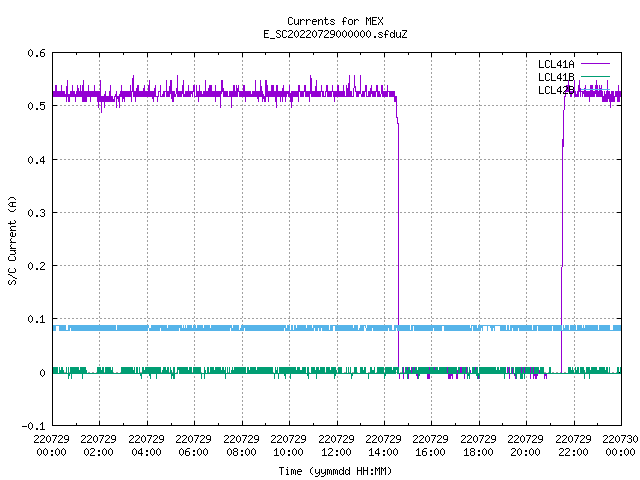This screenshot has width=640, height=480.
Task: Click the y-axis tick value 0.4
Action: 36,160
